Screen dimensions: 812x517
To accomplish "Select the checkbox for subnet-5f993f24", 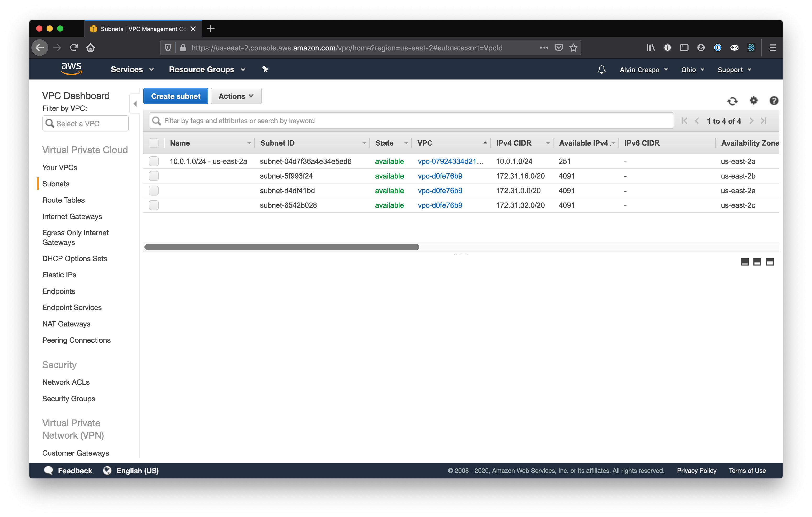I will [154, 176].
